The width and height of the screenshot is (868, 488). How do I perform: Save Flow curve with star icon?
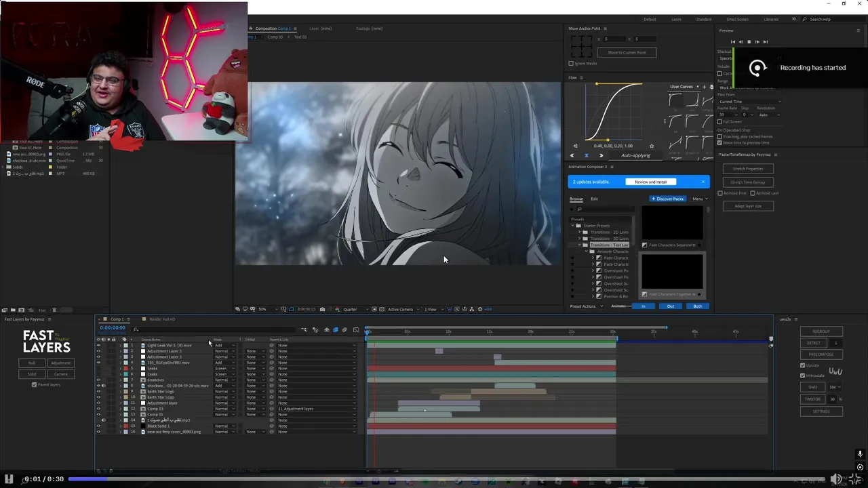(x=652, y=146)
